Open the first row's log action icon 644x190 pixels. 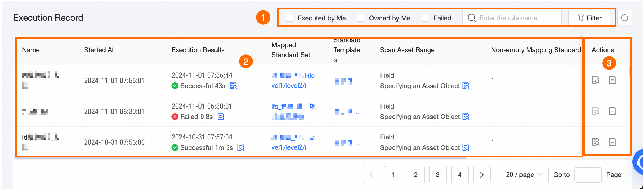click(612, 80)
